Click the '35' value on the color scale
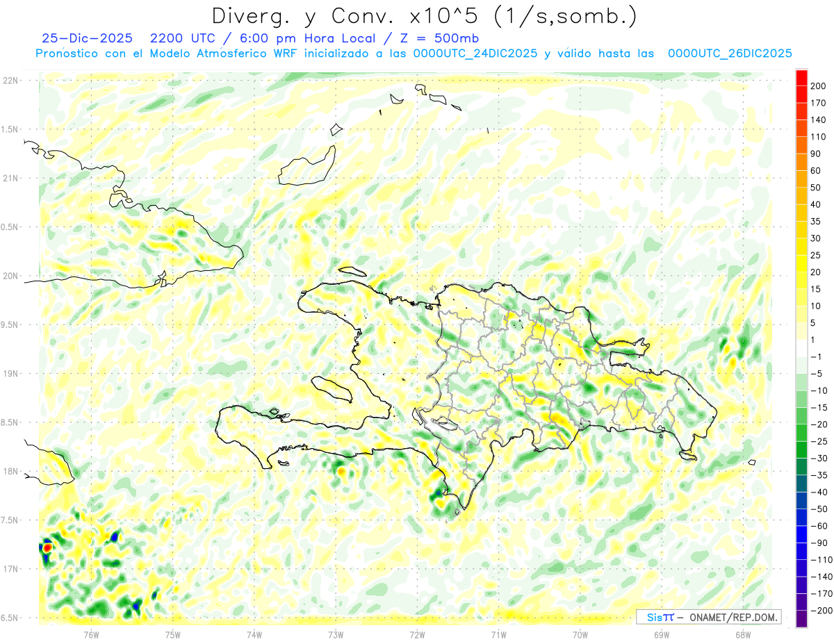834x644 pixels. coord(817,222)
